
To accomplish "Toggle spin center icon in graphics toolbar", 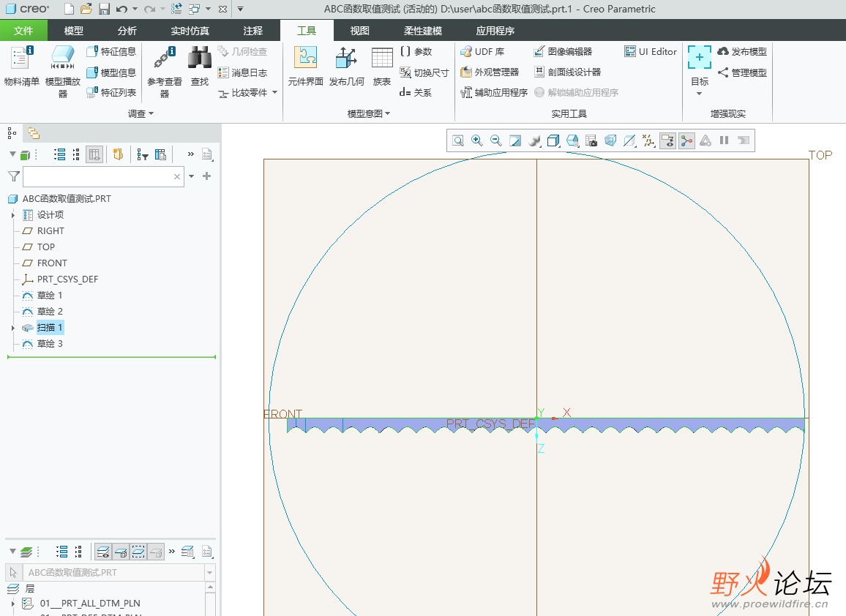I will pyautogui.click(x=687, y=140).
